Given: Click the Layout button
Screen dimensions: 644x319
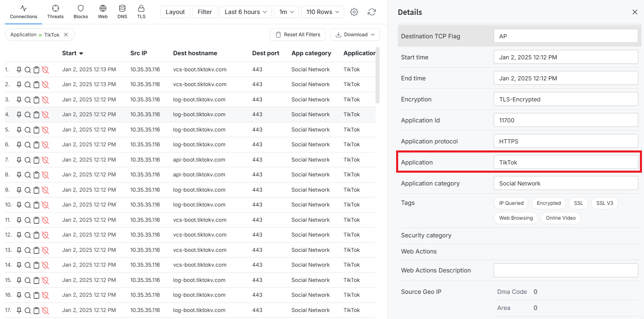Looking at the screenshot, I should (x=175, y=12).
